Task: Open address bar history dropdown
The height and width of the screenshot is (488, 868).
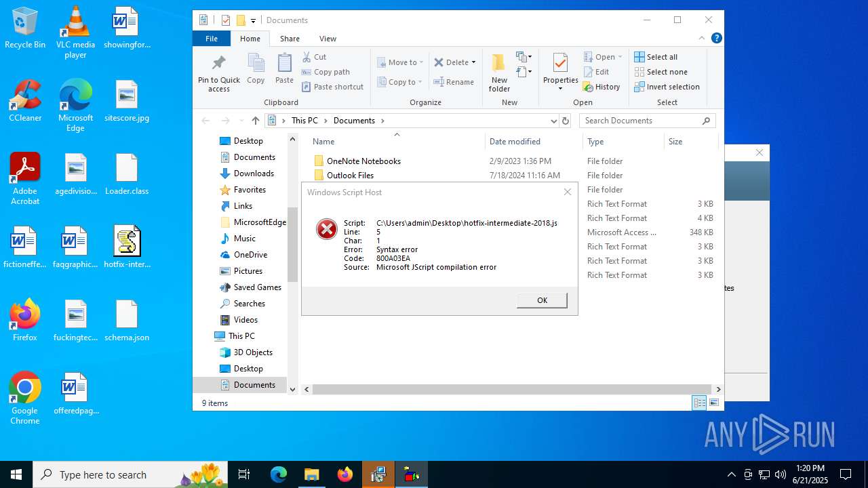Action: click(x=553, y=121)
